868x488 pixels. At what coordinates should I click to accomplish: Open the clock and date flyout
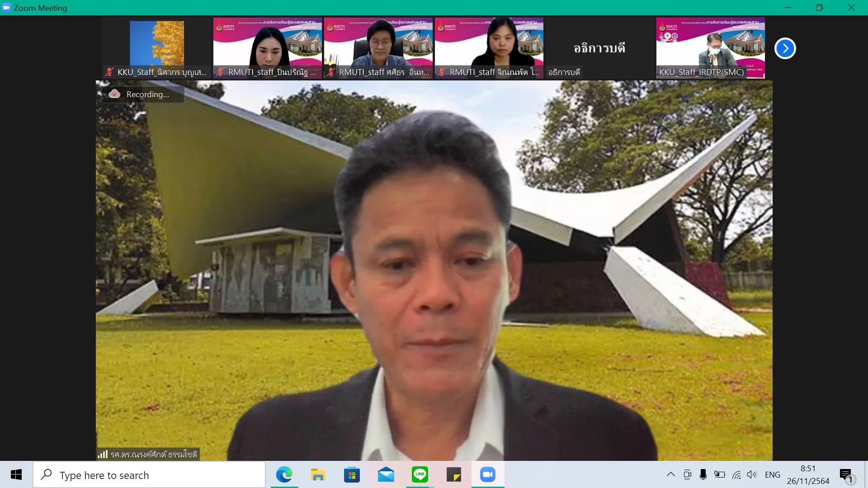point(808,474)
